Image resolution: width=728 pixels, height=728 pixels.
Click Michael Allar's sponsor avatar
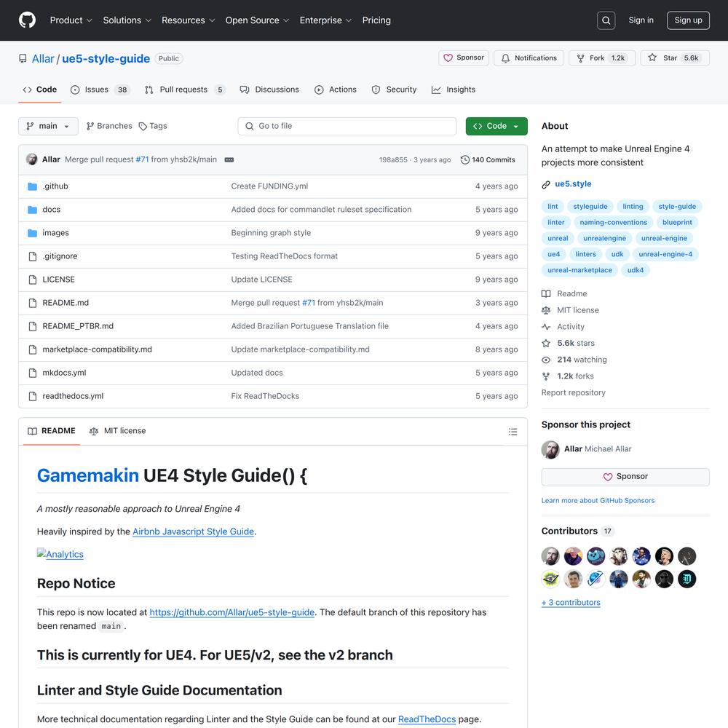550,449
